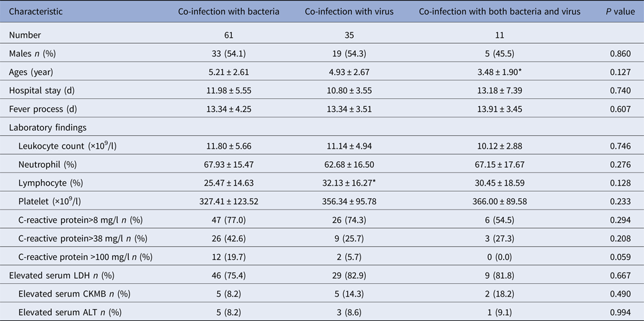Click the "Elevated serum LDH" row label
This screenshot has width=644, height=321.
(60, 275)
